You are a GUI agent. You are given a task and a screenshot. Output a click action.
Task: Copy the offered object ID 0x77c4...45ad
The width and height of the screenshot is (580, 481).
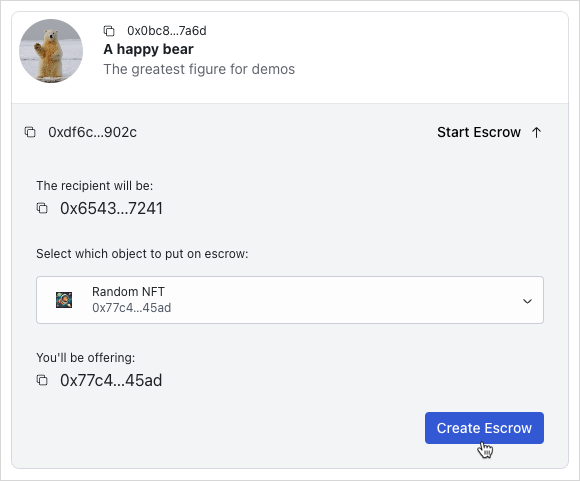pyautogui.click(x=42, y=380)
